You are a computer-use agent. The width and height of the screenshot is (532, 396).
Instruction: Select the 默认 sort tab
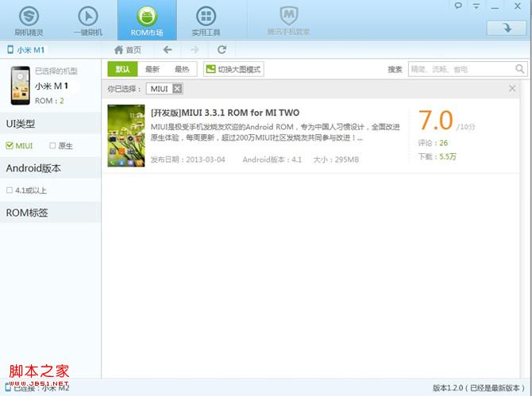coord(122,69)
